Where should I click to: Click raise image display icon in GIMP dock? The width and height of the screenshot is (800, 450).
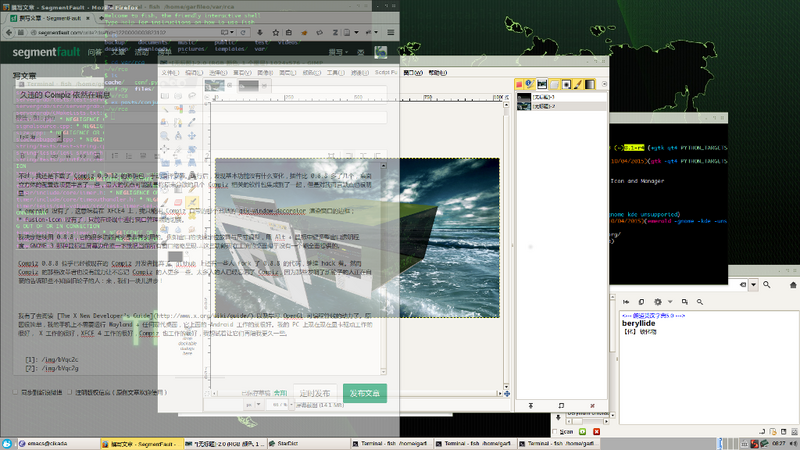pos(531,406)
